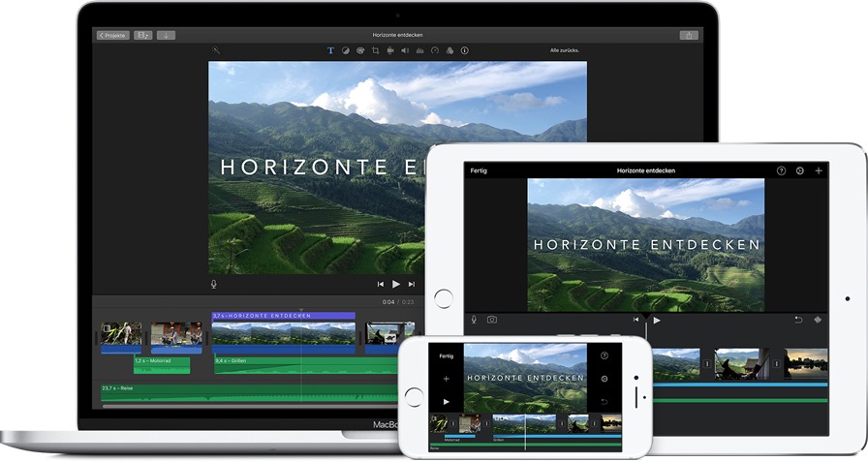Tap the plus add media icon on iPad
This screenshot has width=868, height=462.
tap(819, 171)
